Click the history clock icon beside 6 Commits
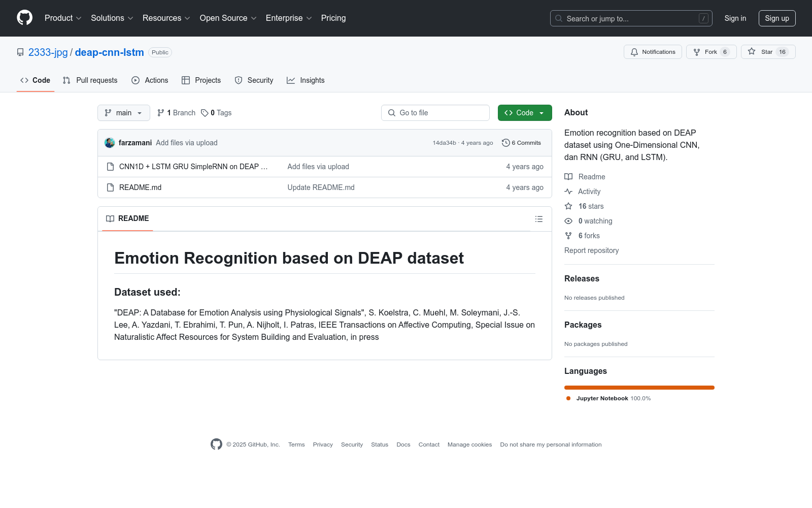This screenshot has height=508, width=812. pos(505,143)
